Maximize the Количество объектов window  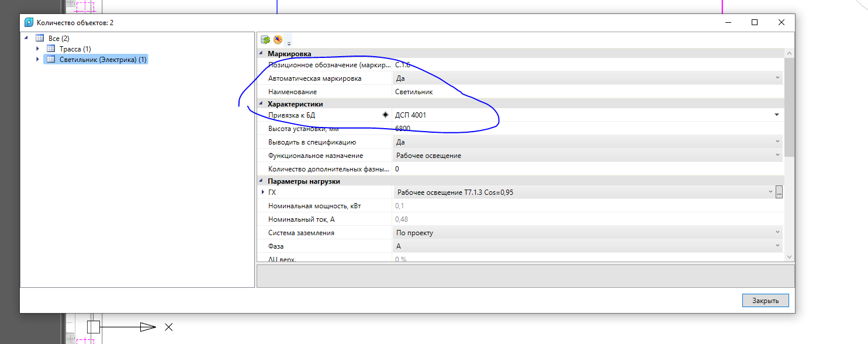(755, 22)
